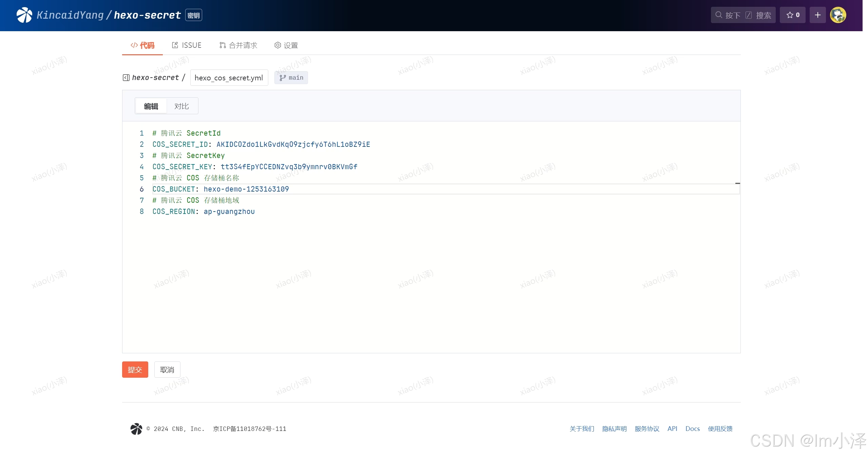Click the comment '# 腾讯云 SecretId' on line 1

click(187, 133)
